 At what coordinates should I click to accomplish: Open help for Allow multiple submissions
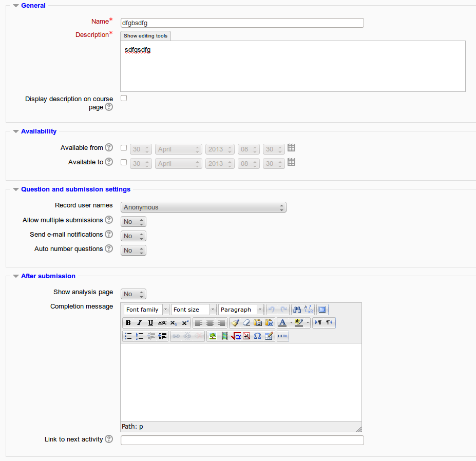point(109,220)
